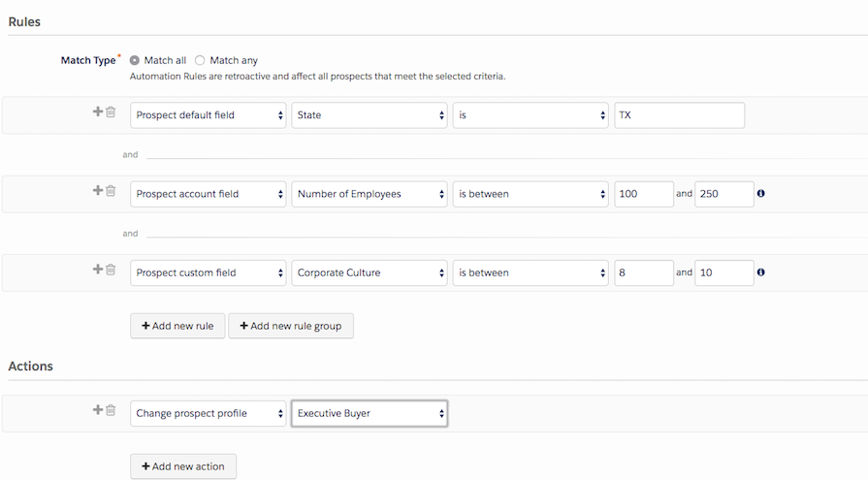Image resolution: width=868 pixels, height=480 pixels.
Task: Click the Add new rule group button
Action: click(x=291, y=326)
